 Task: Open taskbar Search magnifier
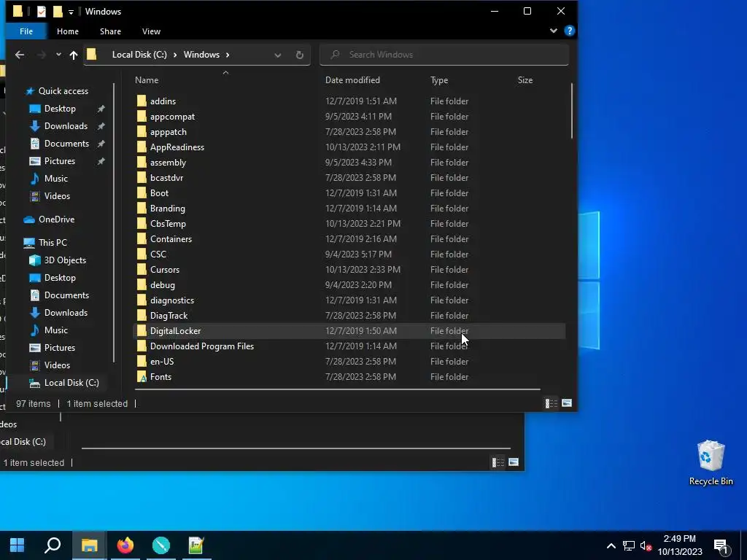[x=53, y=545]
